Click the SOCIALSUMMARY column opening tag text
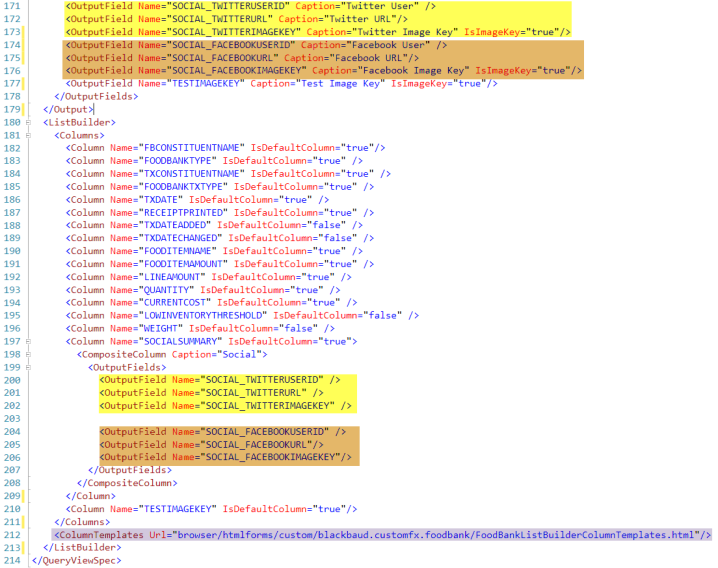 coord(211,341)
